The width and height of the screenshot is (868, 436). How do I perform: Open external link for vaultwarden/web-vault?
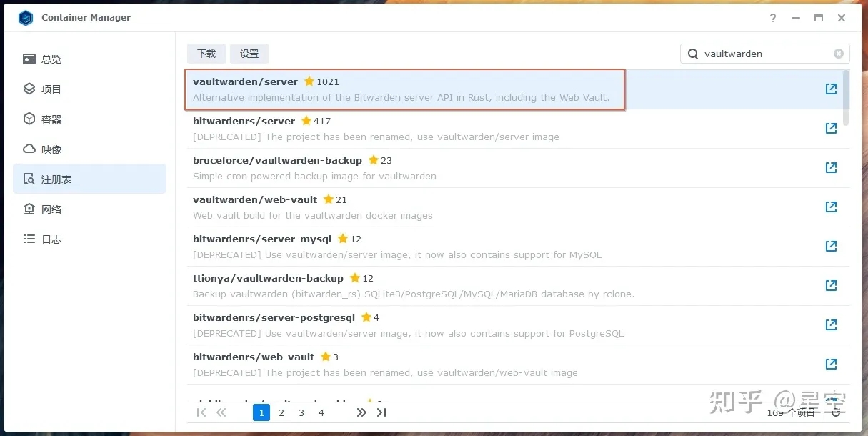point(831,207)
